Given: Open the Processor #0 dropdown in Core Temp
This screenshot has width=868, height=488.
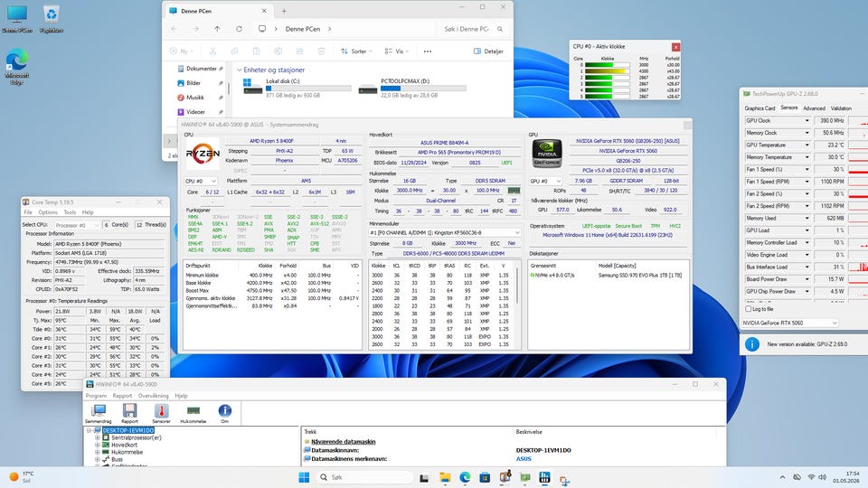Looking at the screenshot, I should 76,225.
